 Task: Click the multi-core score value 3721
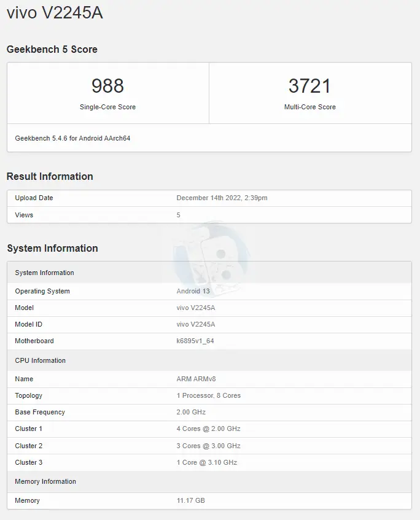309,85
